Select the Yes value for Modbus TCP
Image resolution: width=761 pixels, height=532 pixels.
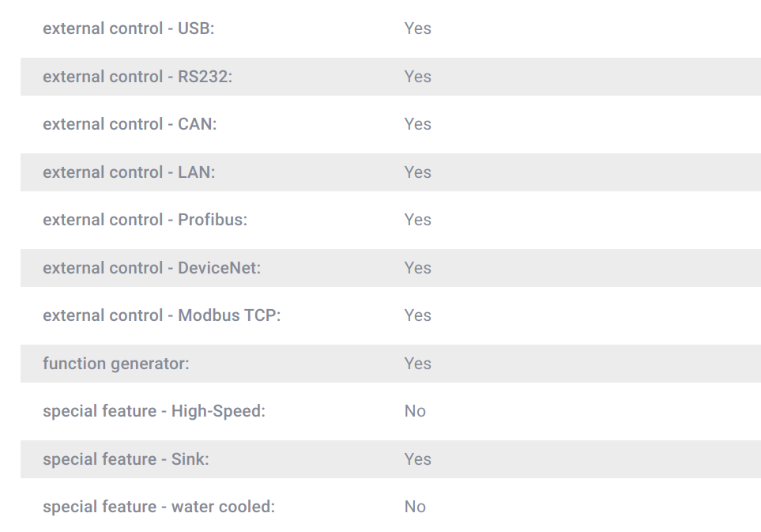pyautogui.click(x=417, y=315)
